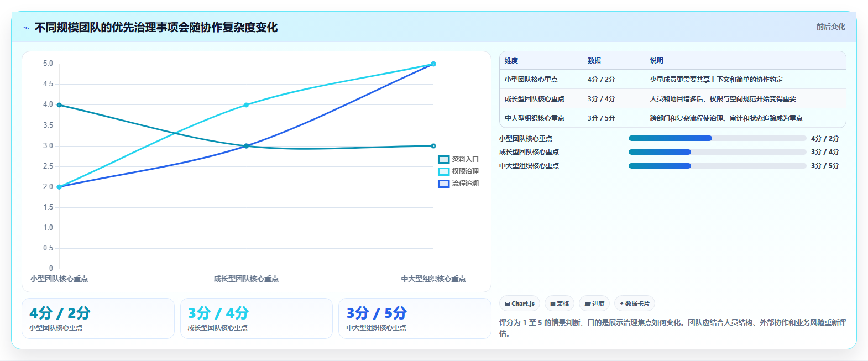Toggle the 资料入口 legend series
The width and height of the screenshot is (868, 361).
[x=458, y=159]
